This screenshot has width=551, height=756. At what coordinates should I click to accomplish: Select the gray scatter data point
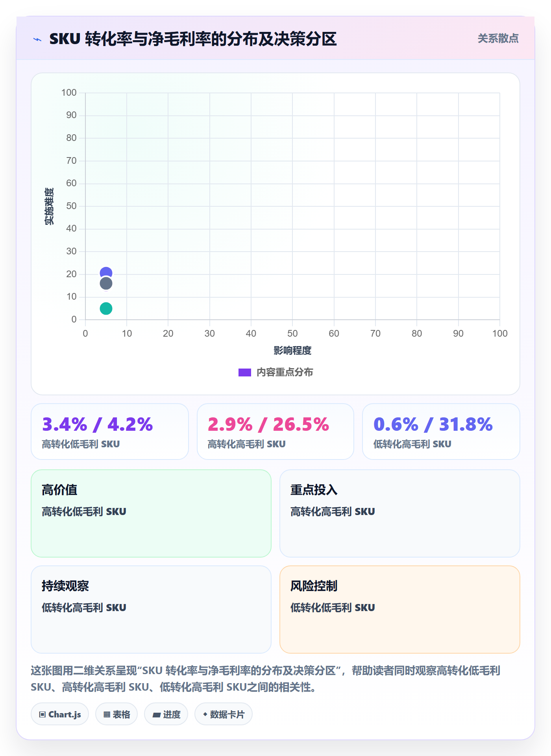[x=106, y=283]
